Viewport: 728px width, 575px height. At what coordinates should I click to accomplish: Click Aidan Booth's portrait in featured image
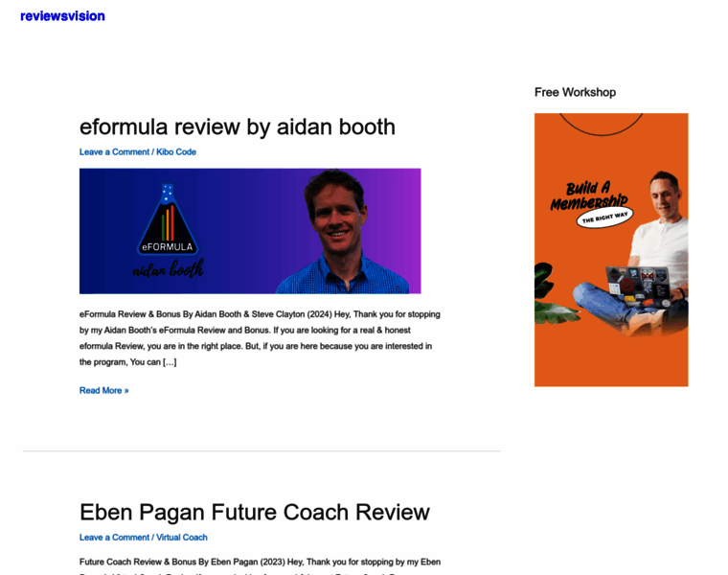pos(343,231)
